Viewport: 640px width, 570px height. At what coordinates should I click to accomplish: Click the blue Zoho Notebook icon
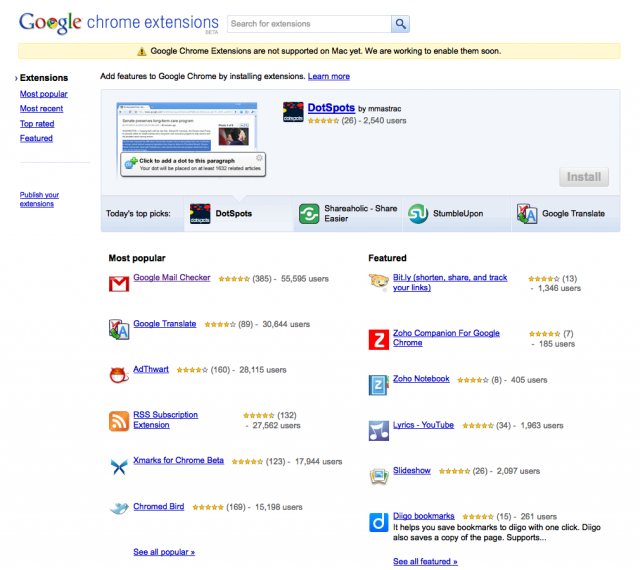tap(378, 385)
